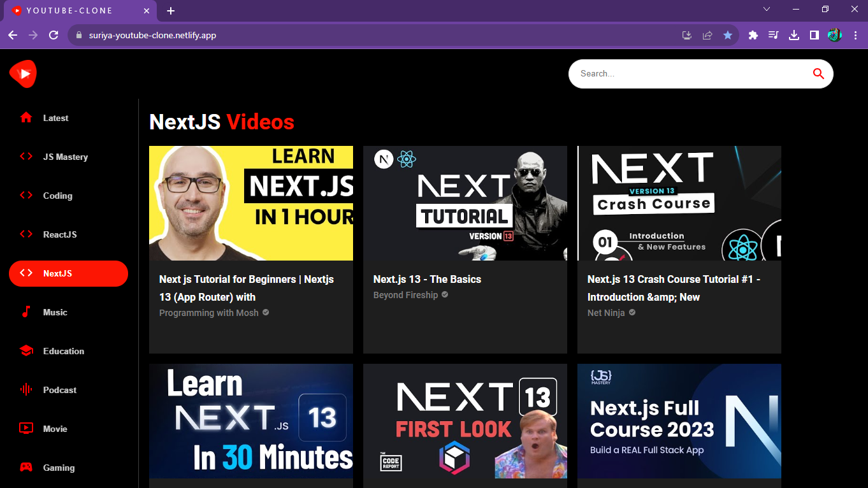
Task: Open the browser downloads icon
Action: click(x=794, y=35)
